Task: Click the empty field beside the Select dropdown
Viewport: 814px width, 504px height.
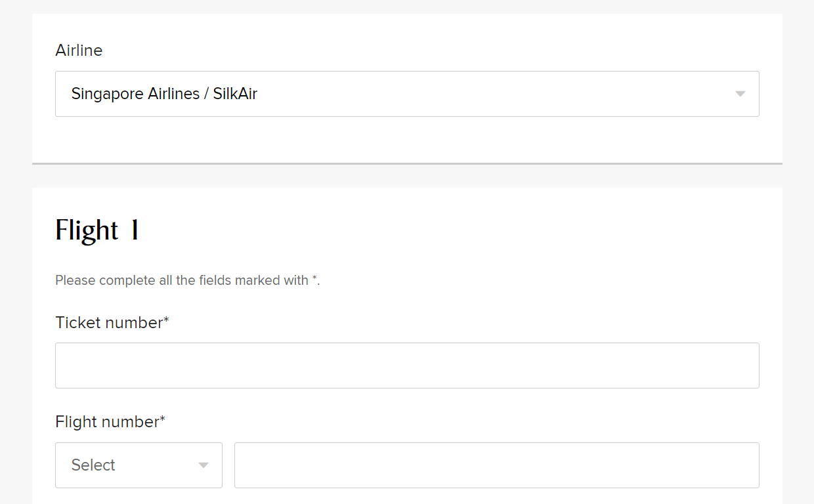Action: [x=497, y=465]
